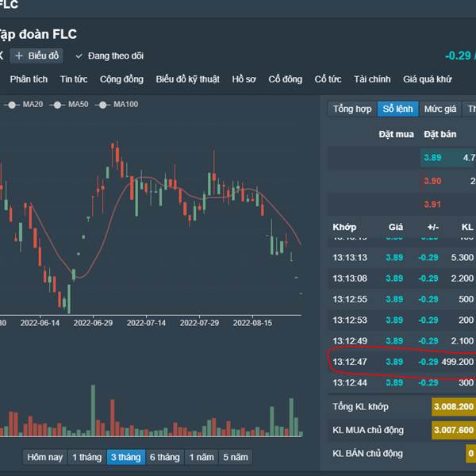
Task: Select the 13:12:47 matched trade row
Action: click(x=402, y=362)
